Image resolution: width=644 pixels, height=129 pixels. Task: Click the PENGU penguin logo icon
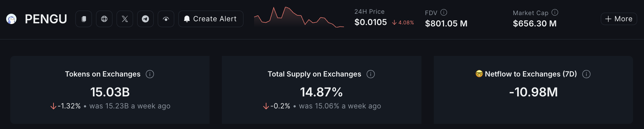[x=11, y=19]
